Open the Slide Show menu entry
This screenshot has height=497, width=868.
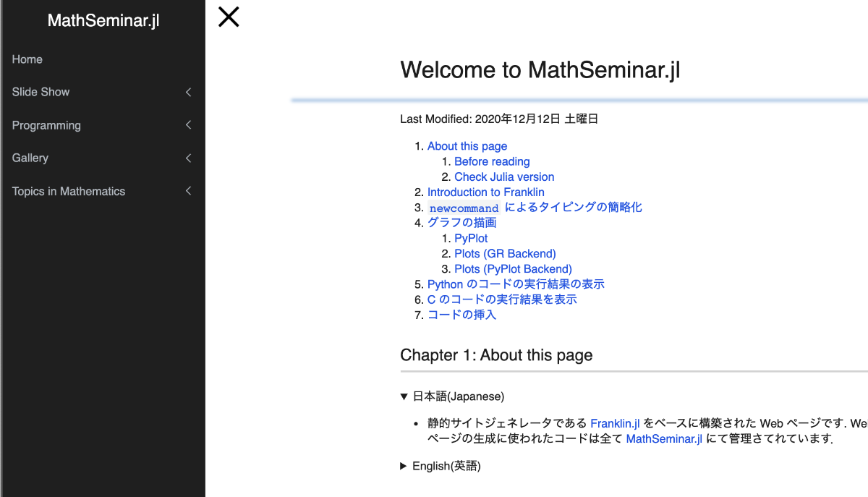pyautogui.click(x=41, y=92)
